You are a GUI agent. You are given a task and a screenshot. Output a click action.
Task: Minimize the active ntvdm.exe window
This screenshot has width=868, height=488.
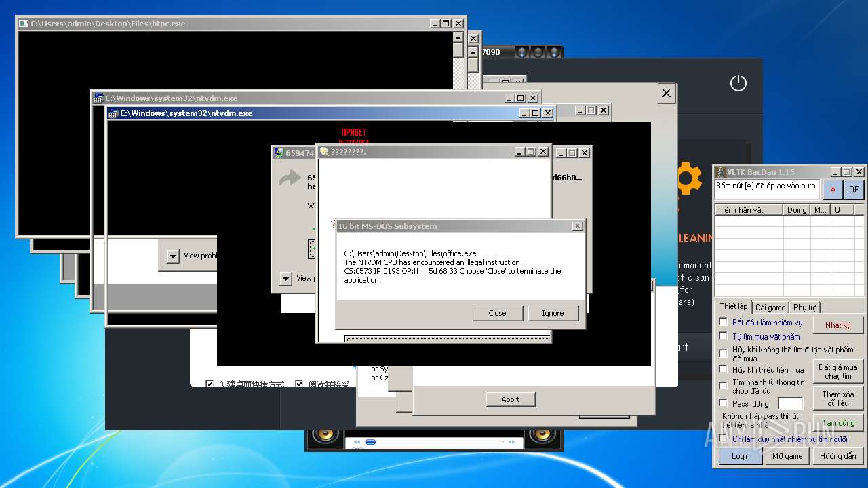click(x=524, y=113)
